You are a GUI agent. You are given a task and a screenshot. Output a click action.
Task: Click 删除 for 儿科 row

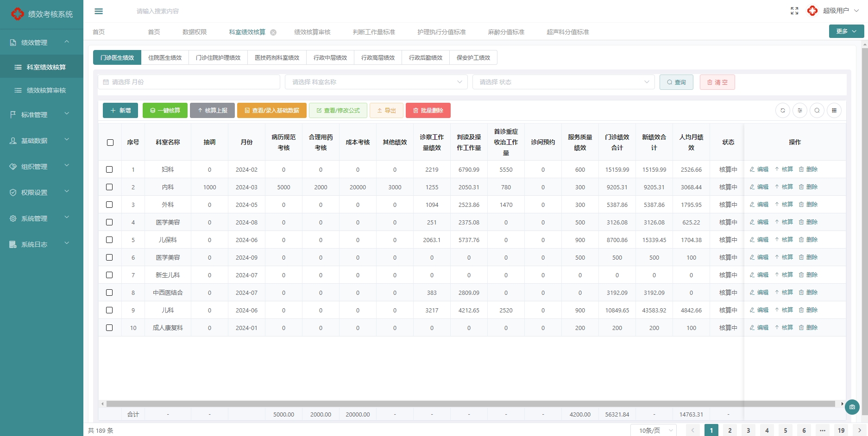point(808,310)
